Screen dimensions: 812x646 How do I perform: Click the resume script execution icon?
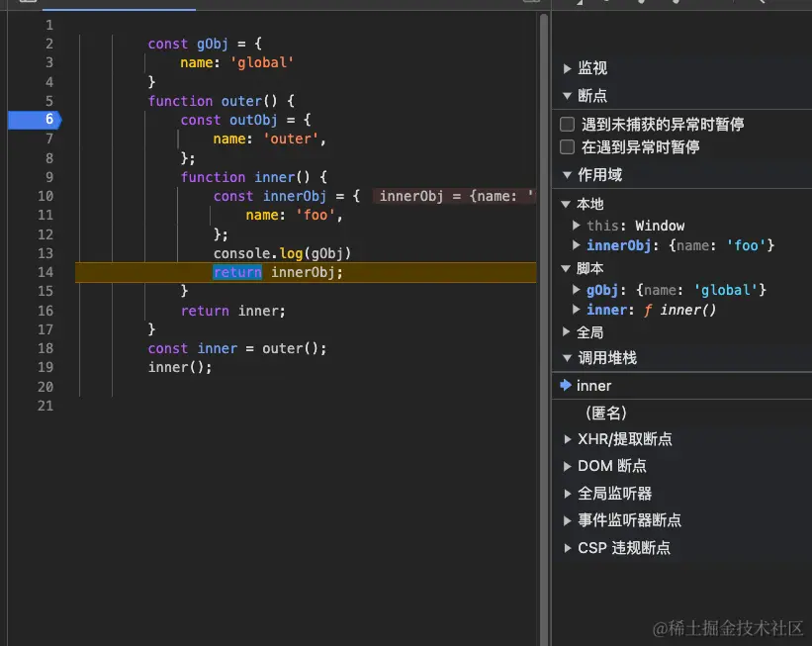click(x=582, y=4)
